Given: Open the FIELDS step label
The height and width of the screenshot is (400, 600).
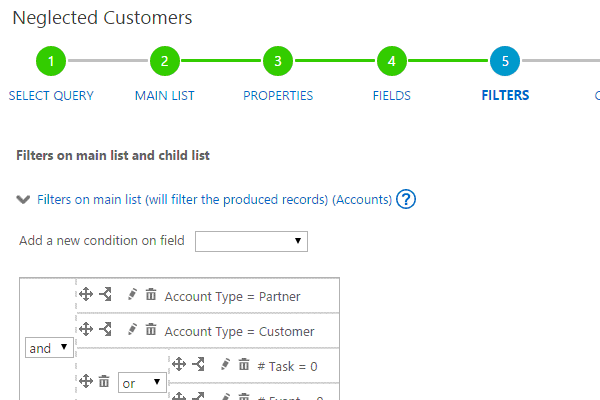Looking at the screenshot, I should coord(391,96).
